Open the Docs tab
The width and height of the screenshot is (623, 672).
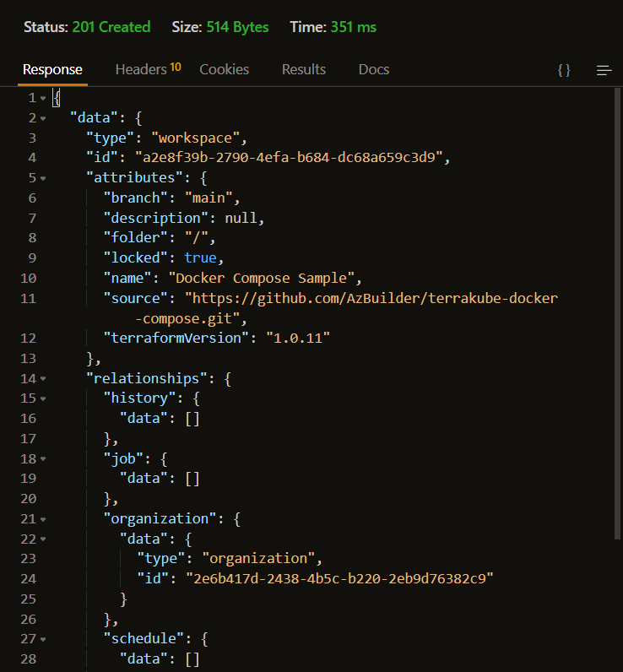pos(373,69)
